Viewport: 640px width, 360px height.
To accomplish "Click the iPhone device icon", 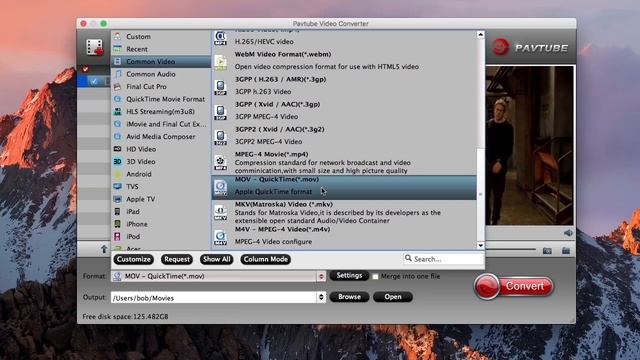I will (x=118, y=224).
